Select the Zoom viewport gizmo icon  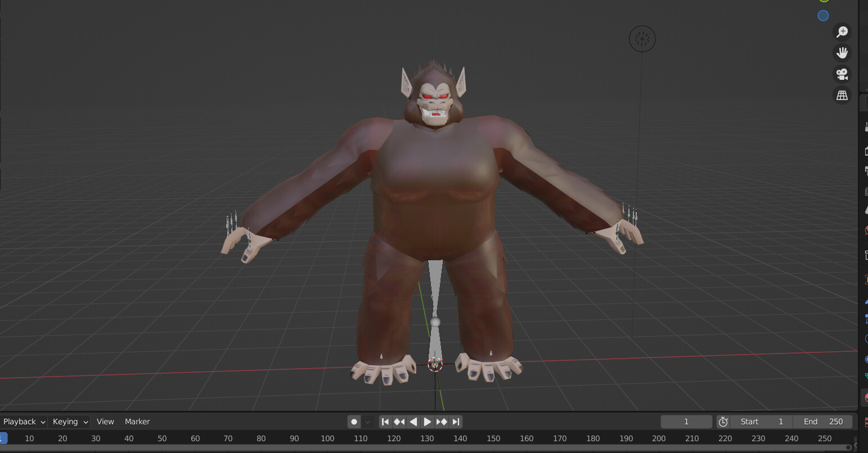pos(842,31)
